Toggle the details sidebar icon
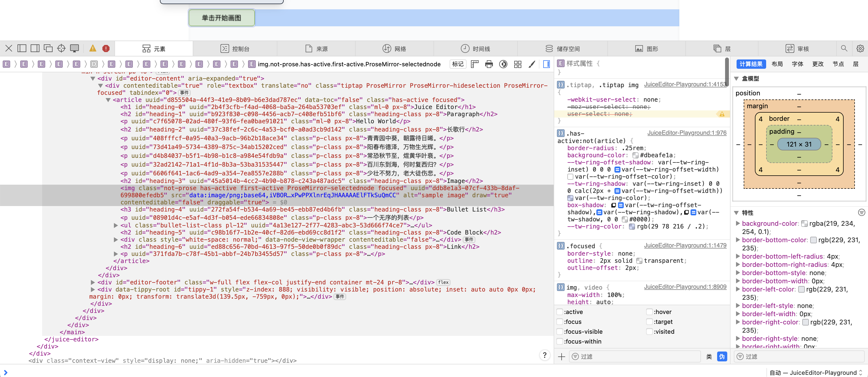Viewport: 868px width, 377px height. point(547,64)
